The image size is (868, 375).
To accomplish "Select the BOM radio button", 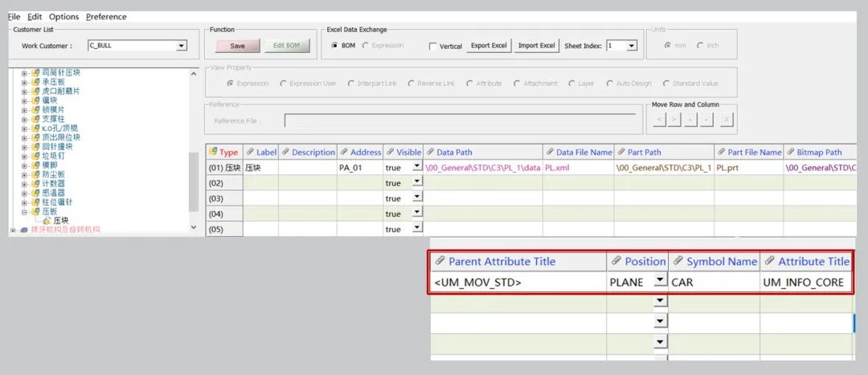I will pos(334,45).
